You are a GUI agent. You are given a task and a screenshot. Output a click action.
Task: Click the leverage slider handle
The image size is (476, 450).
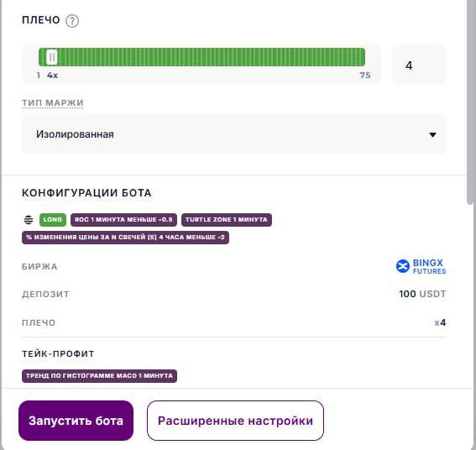(52, 57)
